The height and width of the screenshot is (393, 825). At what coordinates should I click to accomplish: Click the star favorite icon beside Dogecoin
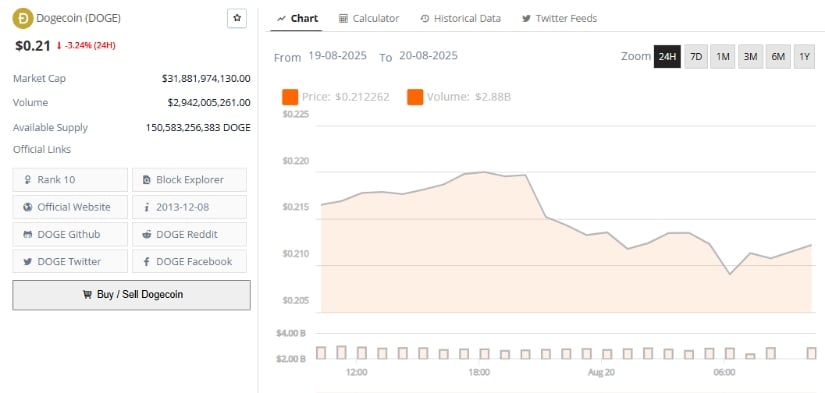click(237, 18)
